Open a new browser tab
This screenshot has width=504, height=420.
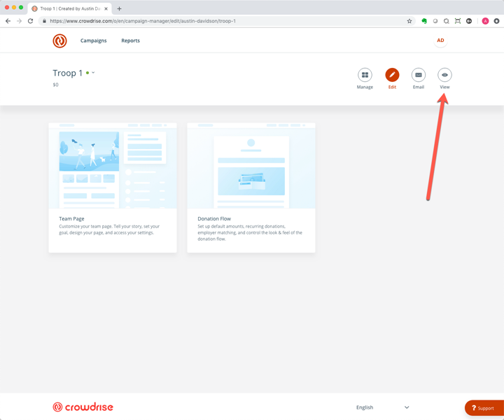119,8
